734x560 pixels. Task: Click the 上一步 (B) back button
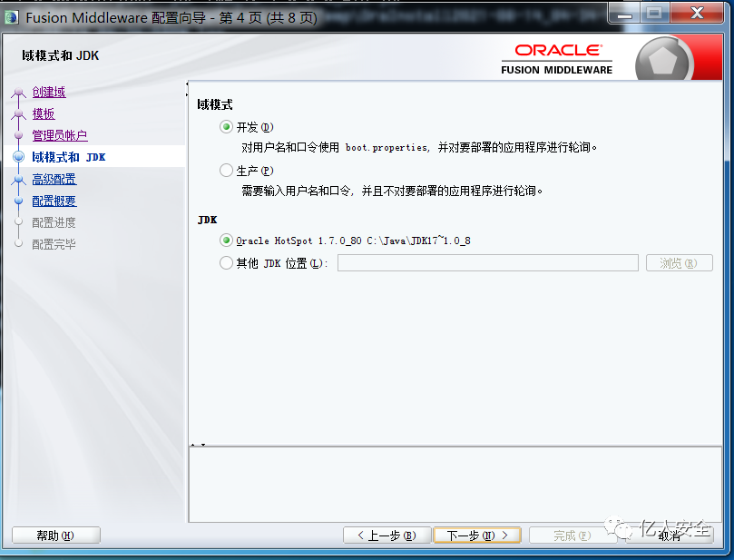[x=387, y=535]
